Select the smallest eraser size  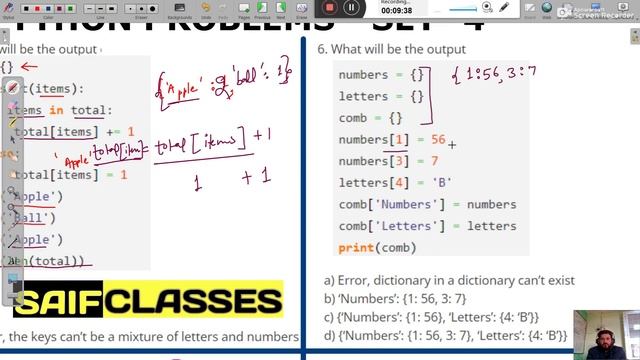coord(130,9)
